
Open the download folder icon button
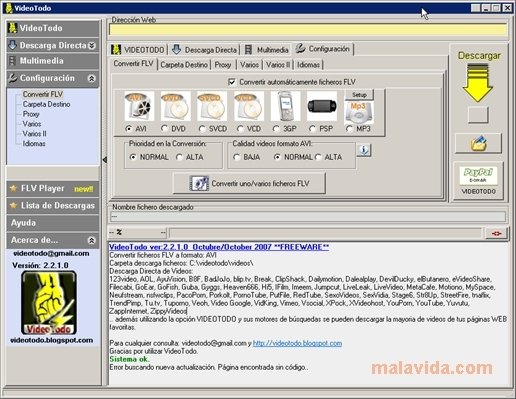point(478,144)
